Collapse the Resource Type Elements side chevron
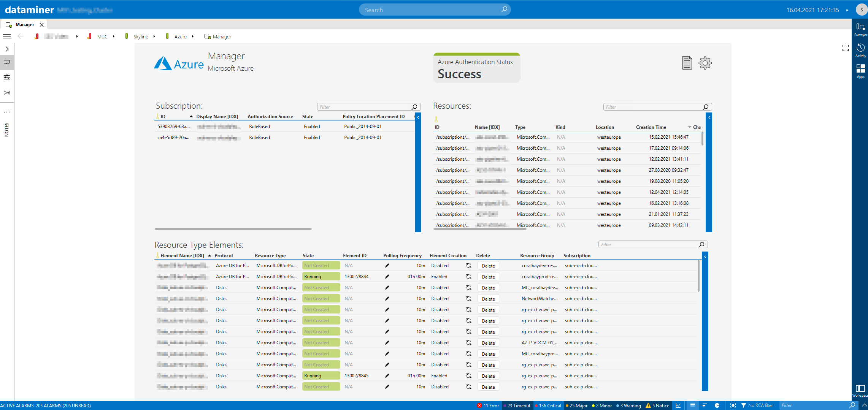The height and width of the screenshot is (410, 868). (x=705, y=257)
